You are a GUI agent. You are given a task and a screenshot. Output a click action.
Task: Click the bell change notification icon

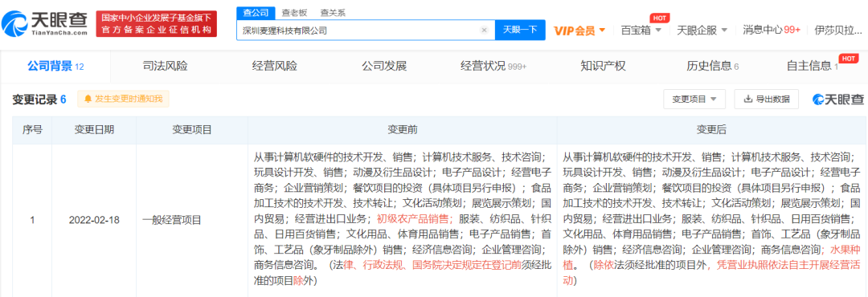[88, 99]
